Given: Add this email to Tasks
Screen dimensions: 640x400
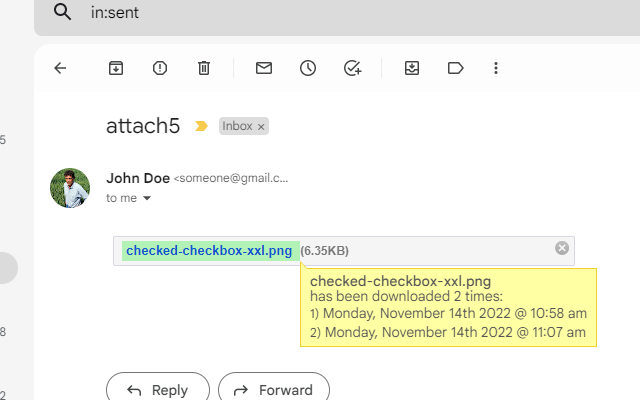Looking at the screenshot, I should pos(352,68).
